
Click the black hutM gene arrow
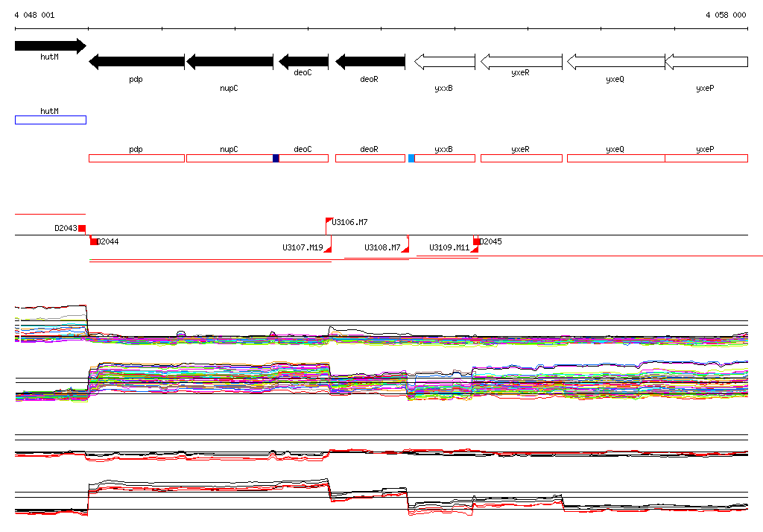[51, 45]
